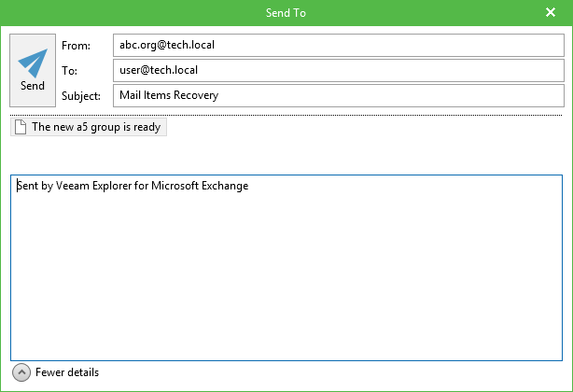Focus the From address field
Viewport: 573px width, 392px height.
point(339,46)
